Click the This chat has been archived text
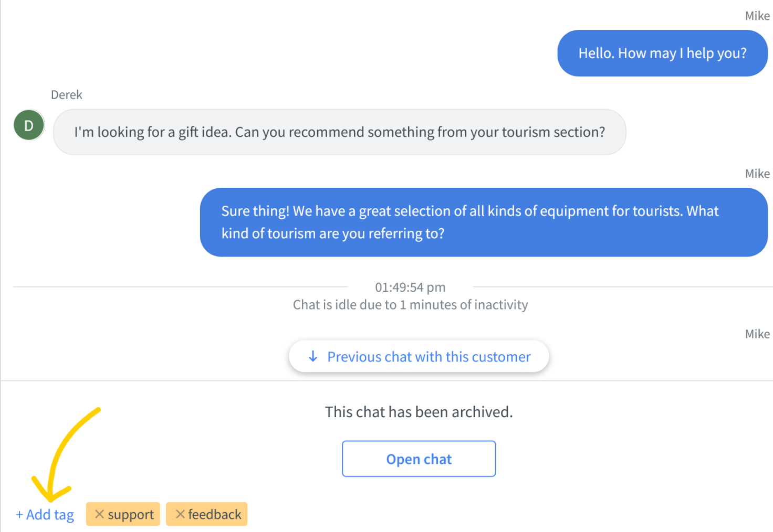This screenshot has width=773, height=532. tap(419, 412)
